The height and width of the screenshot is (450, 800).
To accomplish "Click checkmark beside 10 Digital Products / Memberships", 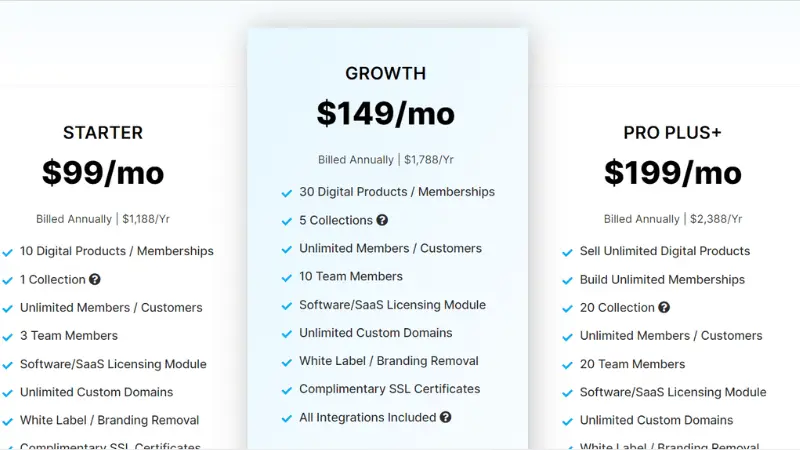I will [8, 253].
